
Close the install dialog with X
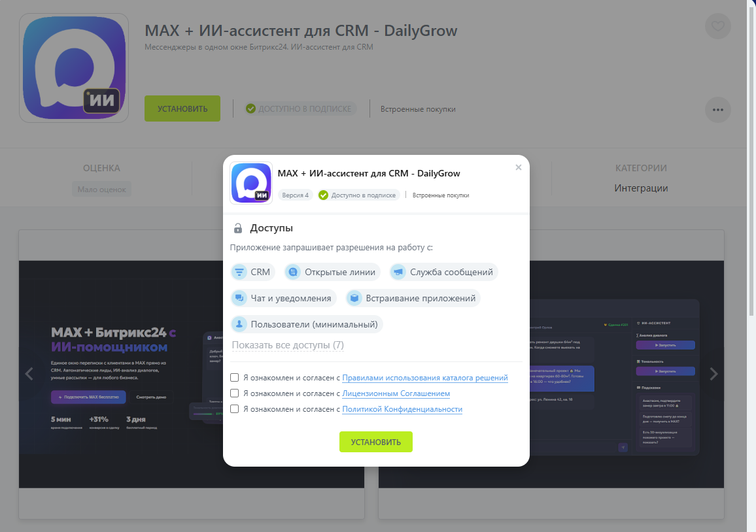[x=519, y=167]
